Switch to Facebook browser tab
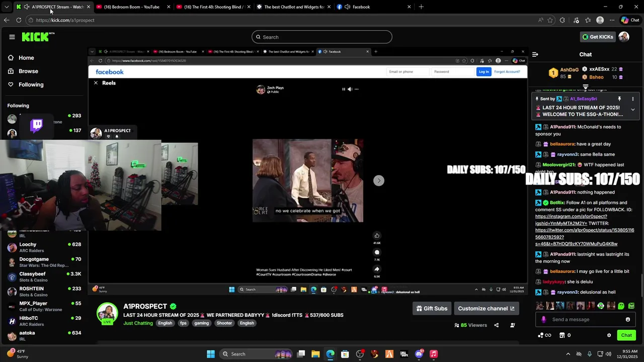Image resolution: width=644 pixels, height=362 pixels. tap(372, 7)
